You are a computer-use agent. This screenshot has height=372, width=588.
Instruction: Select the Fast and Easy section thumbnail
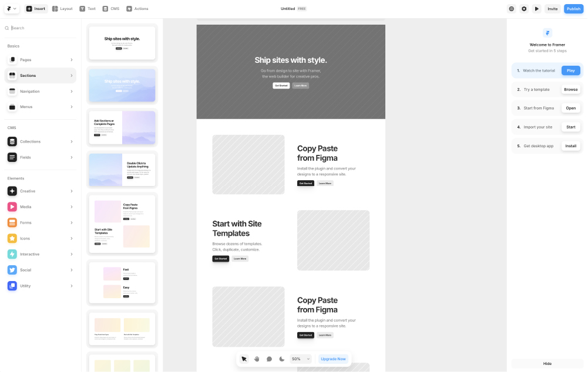coord(122,283)
